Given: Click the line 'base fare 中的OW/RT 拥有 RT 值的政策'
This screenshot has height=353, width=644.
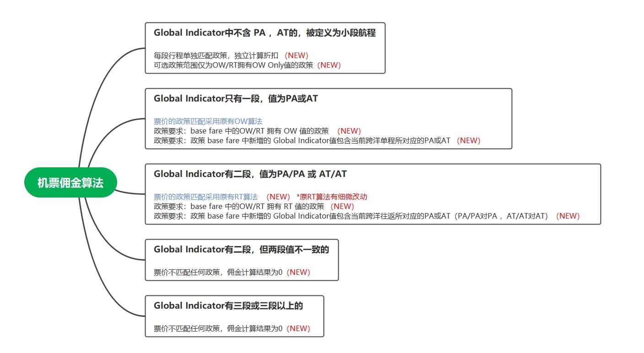Looking at the screenshot, I should tap(238, 206).
